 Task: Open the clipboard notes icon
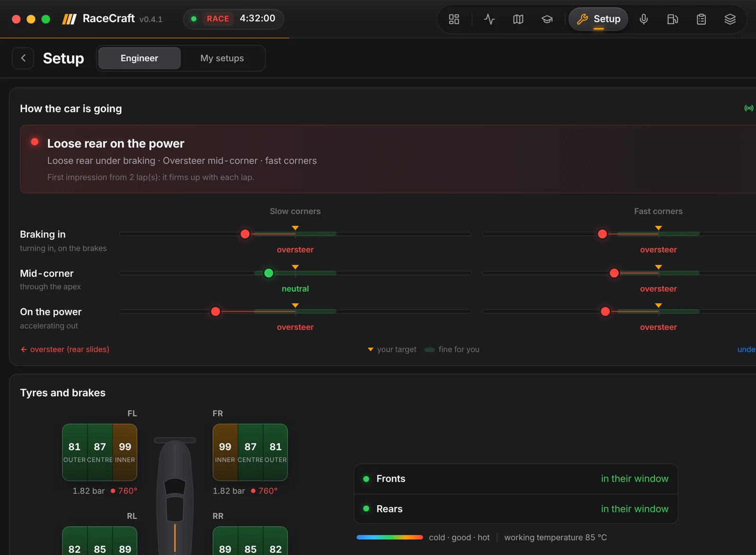pyautogui.click(x=701, y=19)
